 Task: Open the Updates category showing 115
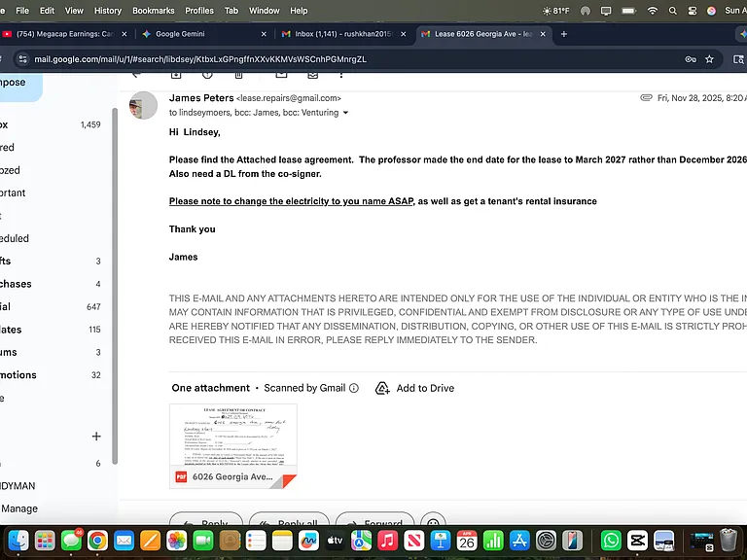click(52, 330)
